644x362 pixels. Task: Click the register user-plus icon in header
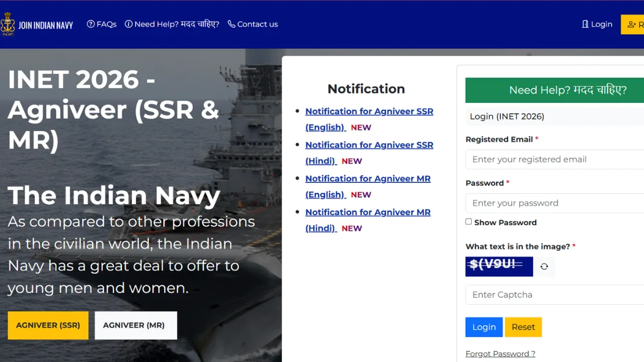coord(632,25)
